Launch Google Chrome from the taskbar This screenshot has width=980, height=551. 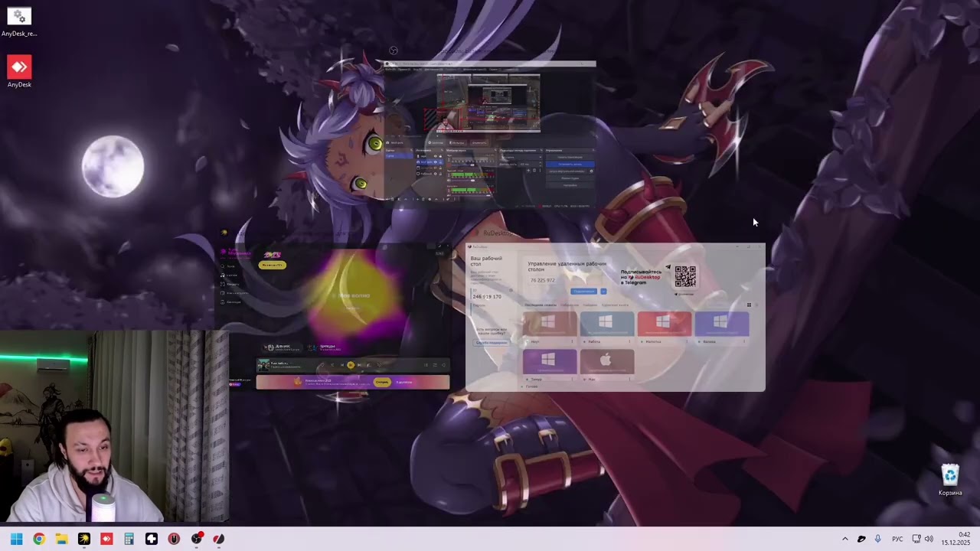point(39,539)
